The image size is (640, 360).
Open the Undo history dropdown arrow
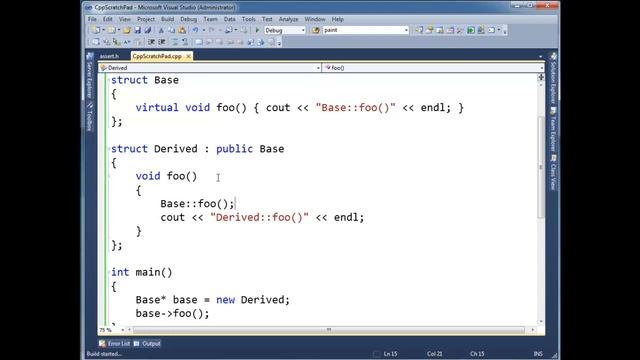[204, 30]
